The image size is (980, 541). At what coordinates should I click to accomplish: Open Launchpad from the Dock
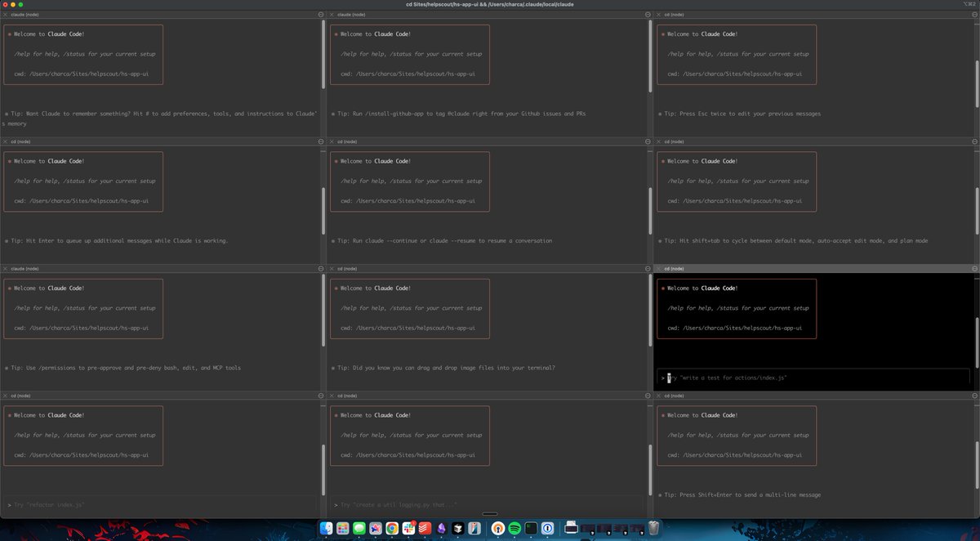point(342,528)
